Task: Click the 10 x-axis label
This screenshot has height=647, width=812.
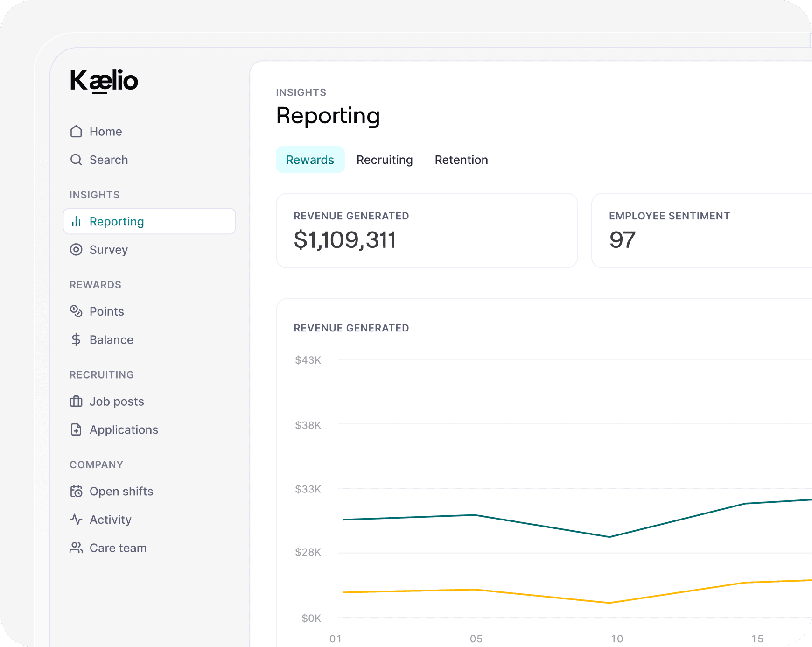Action: (x=617, y=639)
